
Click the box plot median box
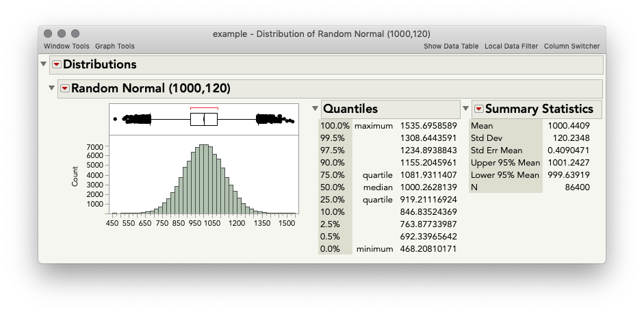pos(204,120)
